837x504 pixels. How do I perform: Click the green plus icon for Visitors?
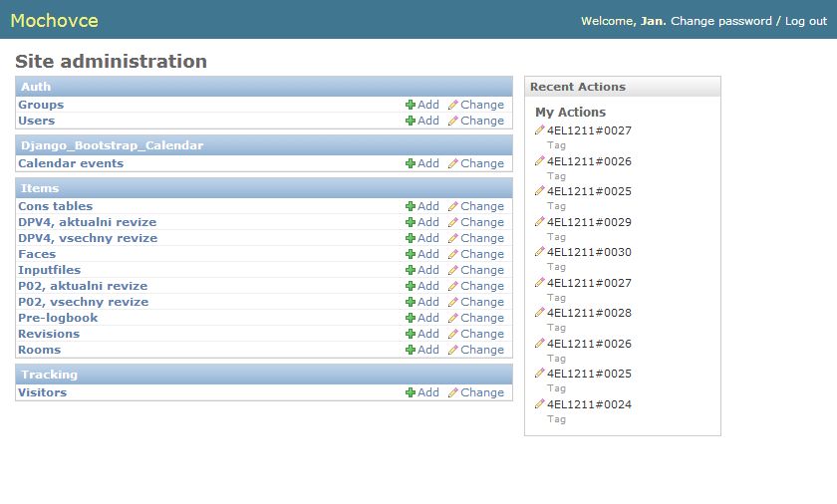[x=411, y=392]
